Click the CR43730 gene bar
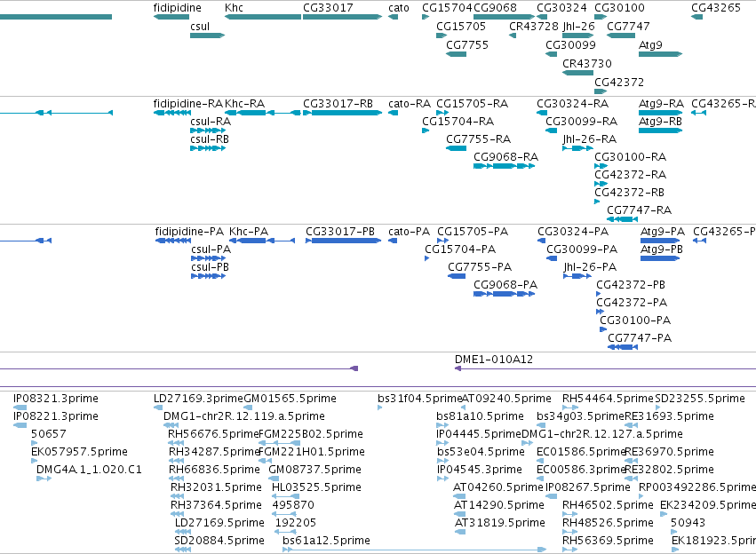Screen dimensions: 756x554 (x=578, y=73)
